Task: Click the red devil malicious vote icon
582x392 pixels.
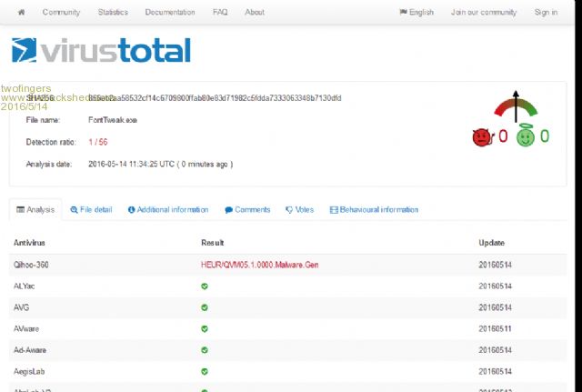Action: 481,137
